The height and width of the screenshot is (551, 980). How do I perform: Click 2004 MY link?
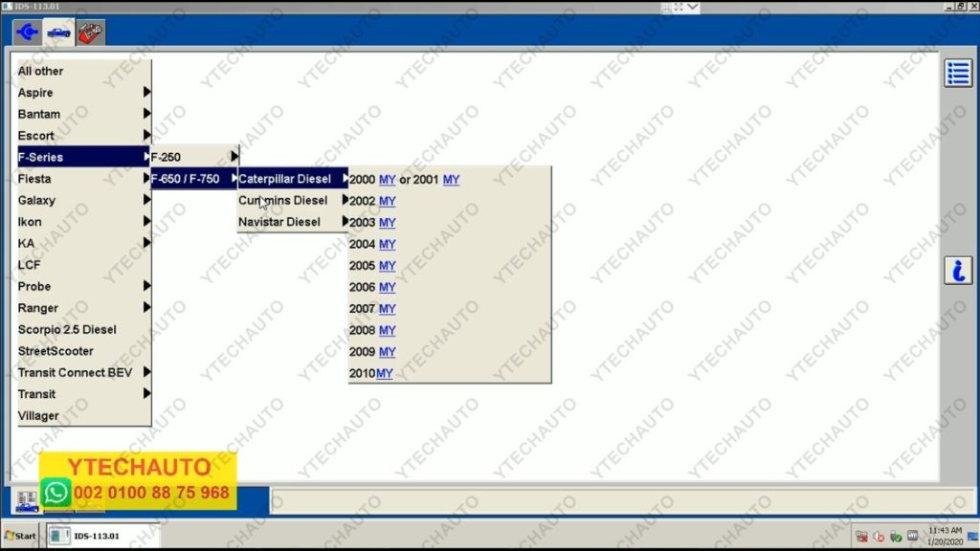coord(387,244)
